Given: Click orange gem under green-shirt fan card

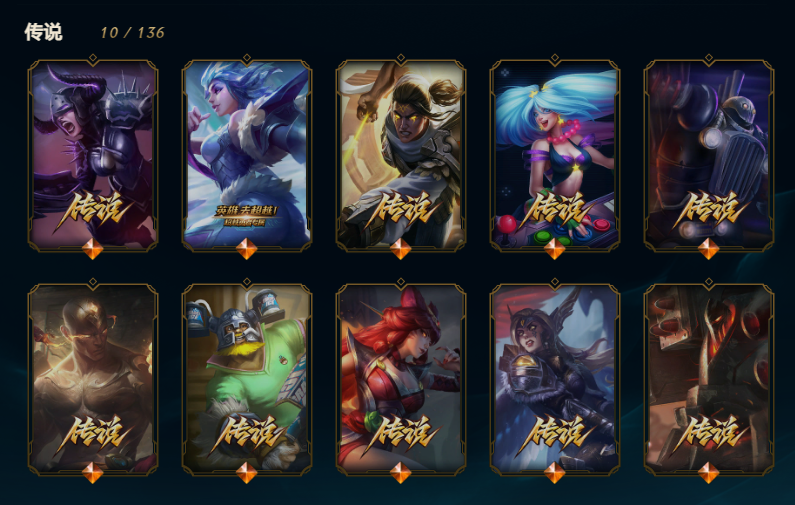Looking at the screenshot, I should pyautogui.click(x=247, y=473).
